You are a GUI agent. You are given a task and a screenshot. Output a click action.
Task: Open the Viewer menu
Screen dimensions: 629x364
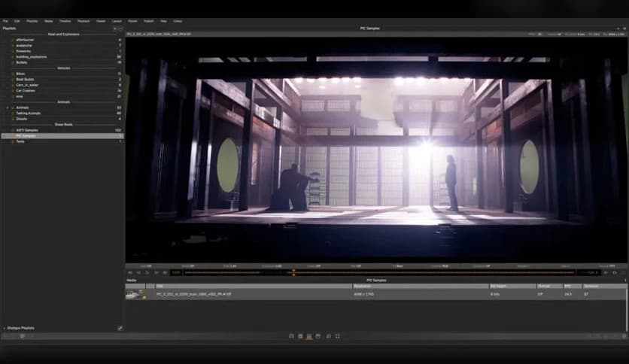pyautogui.click(x=101, y=21)
